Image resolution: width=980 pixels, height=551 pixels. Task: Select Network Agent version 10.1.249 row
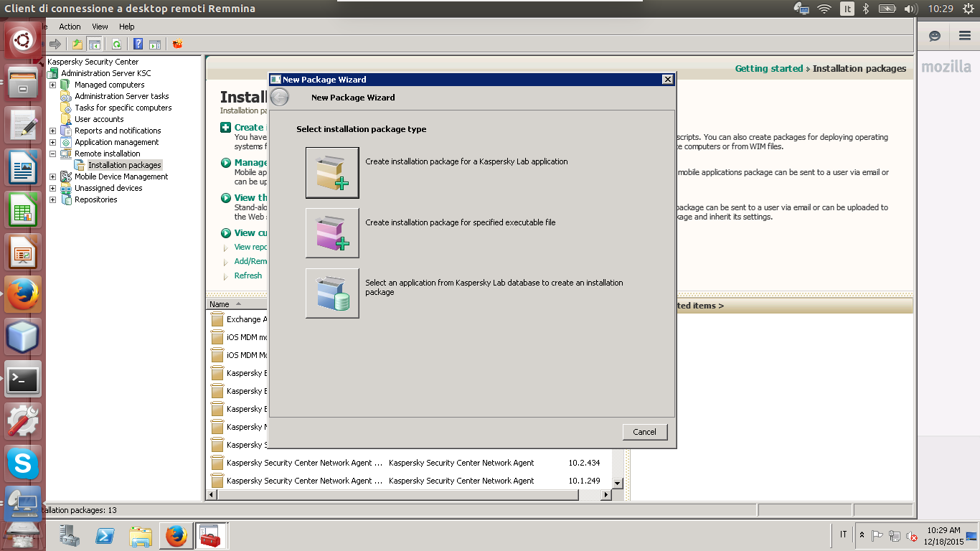coord(409,481)
